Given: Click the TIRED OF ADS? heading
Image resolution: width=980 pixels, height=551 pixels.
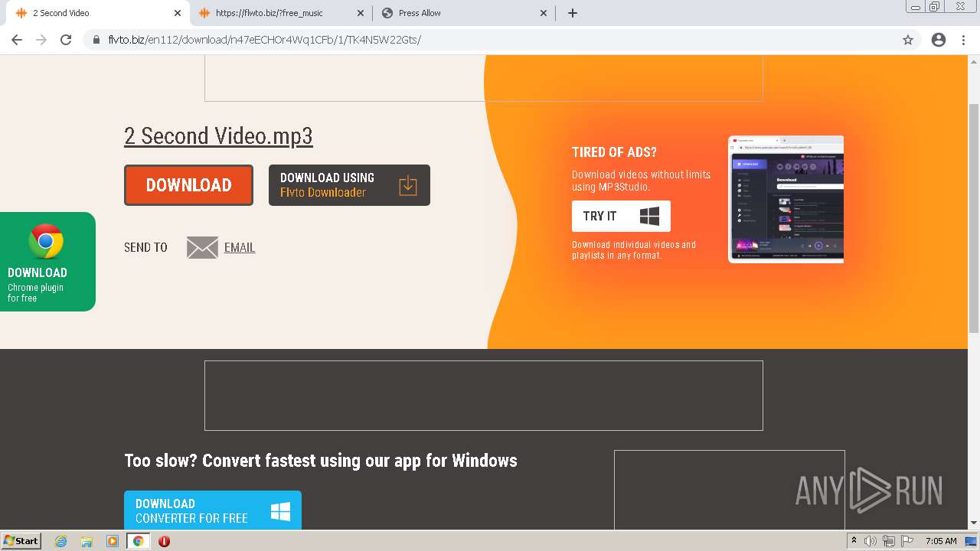Looking at the screenshot, I should 614,152.
